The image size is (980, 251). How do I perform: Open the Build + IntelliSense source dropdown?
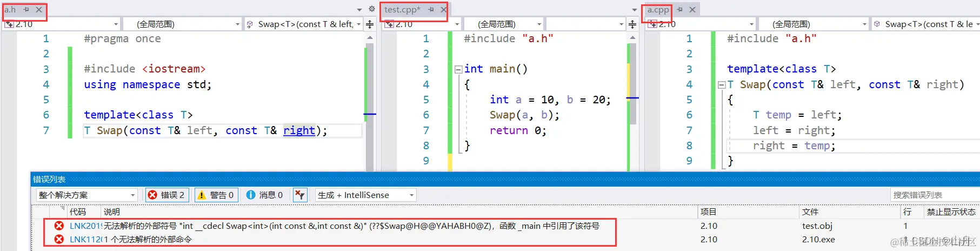366,195
